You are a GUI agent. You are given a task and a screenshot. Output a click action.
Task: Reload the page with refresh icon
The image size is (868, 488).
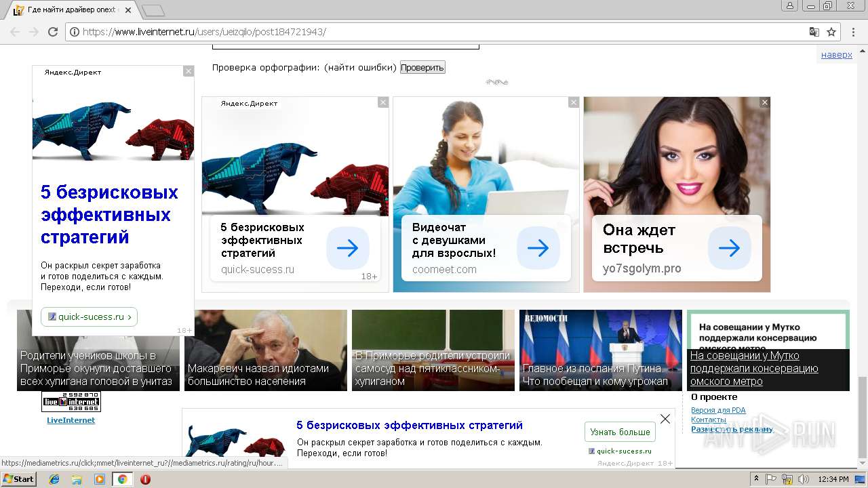pos(53,32)
